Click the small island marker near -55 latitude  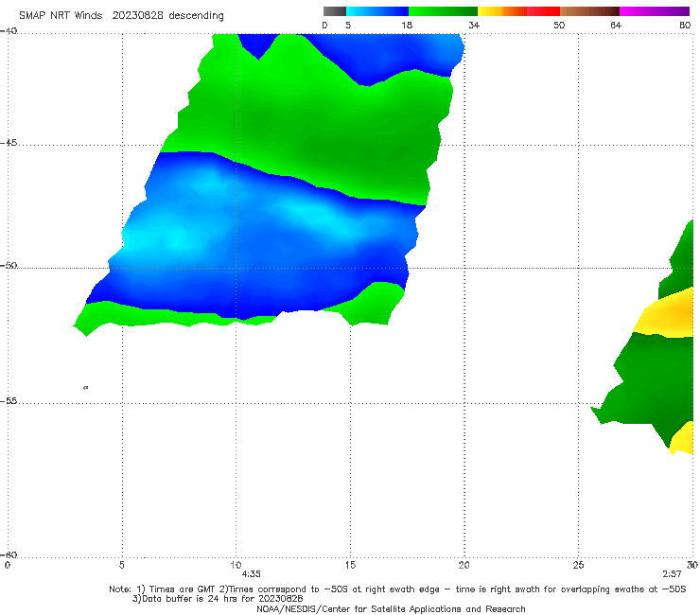click(x=86, y=387)
